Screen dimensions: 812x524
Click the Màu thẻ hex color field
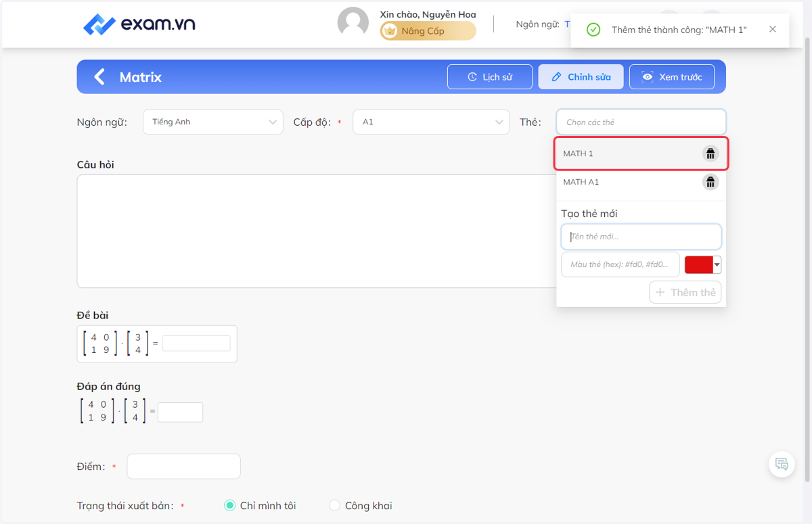[621, 264]
